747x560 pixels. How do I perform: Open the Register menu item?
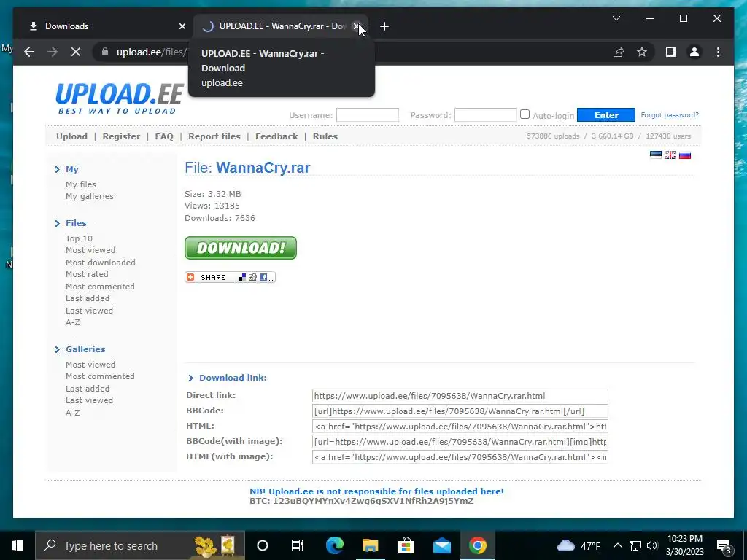(x=121, y=136)
